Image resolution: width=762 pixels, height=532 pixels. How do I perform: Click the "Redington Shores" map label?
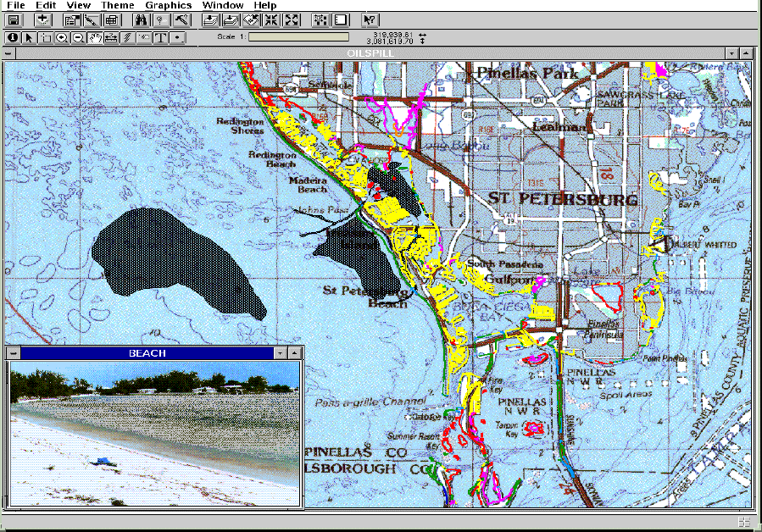[x=240, y=126]
